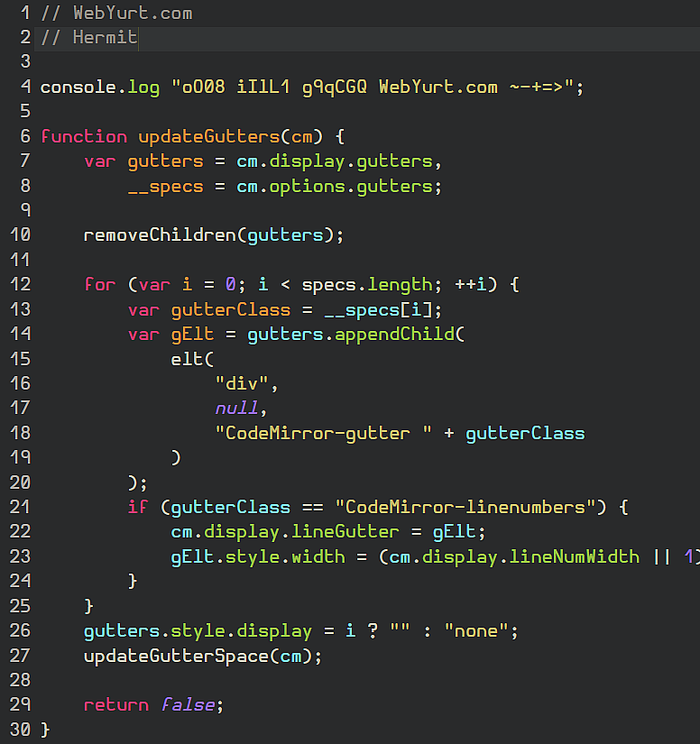Click line number 4 in the gutter

point(25,87)
